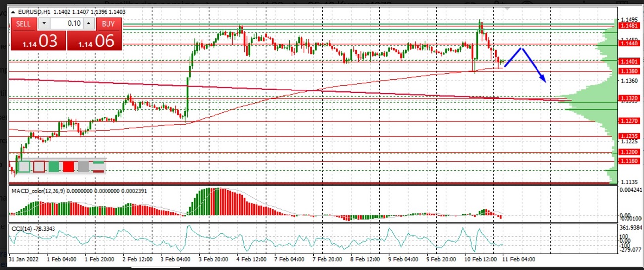Viewport: 644px width, 270px height.
Task: Click the green and red lines icon
Action: (x=98, y=166)
